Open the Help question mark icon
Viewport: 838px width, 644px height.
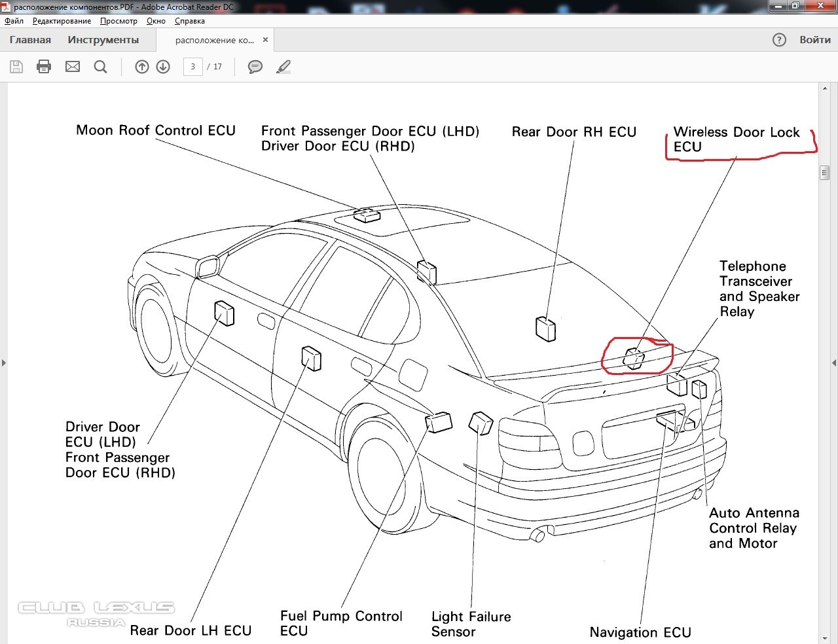click(x=779, y=40)
